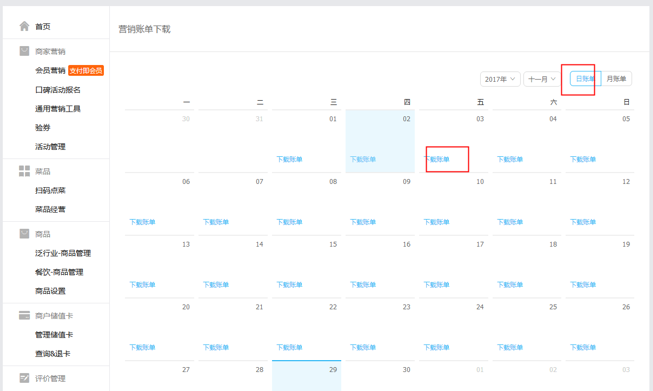Download the bill for day 04
The width and height of the screenshot is (653, 391).
point(510,159)
